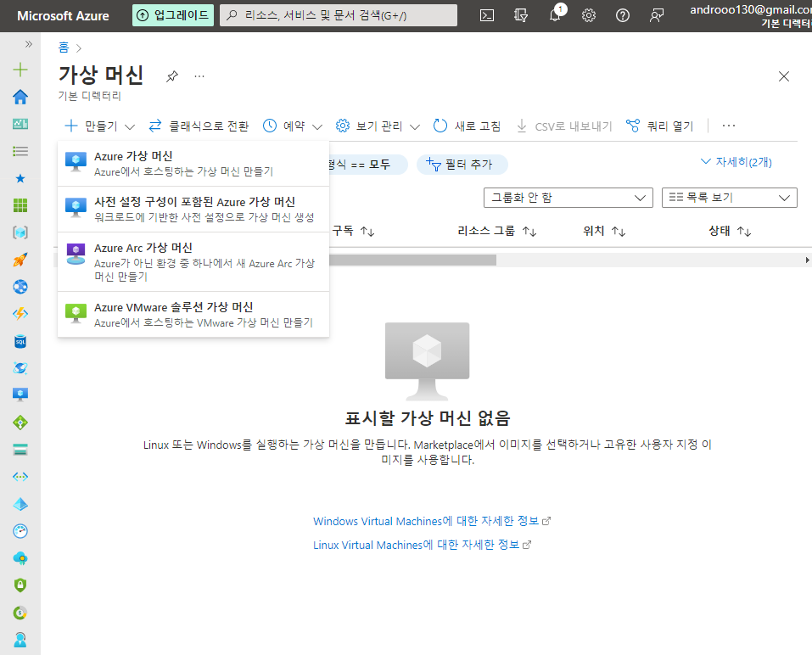
Task: Open portal settings gear
Action: 589,15
